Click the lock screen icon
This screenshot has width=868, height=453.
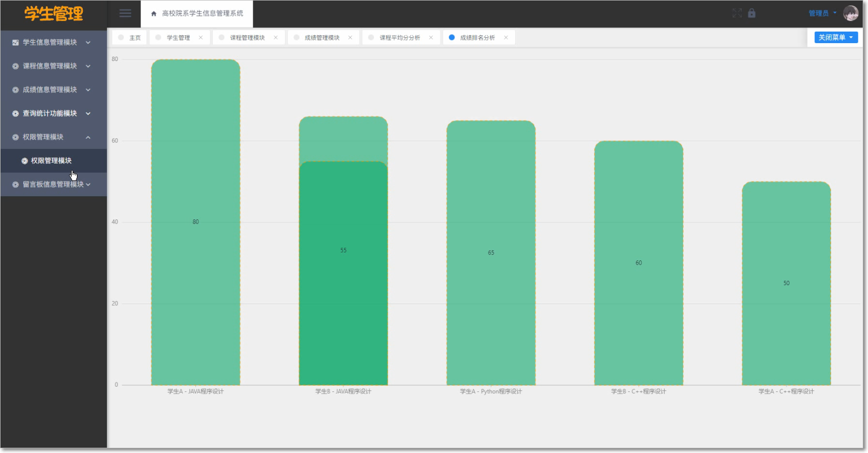752,13
